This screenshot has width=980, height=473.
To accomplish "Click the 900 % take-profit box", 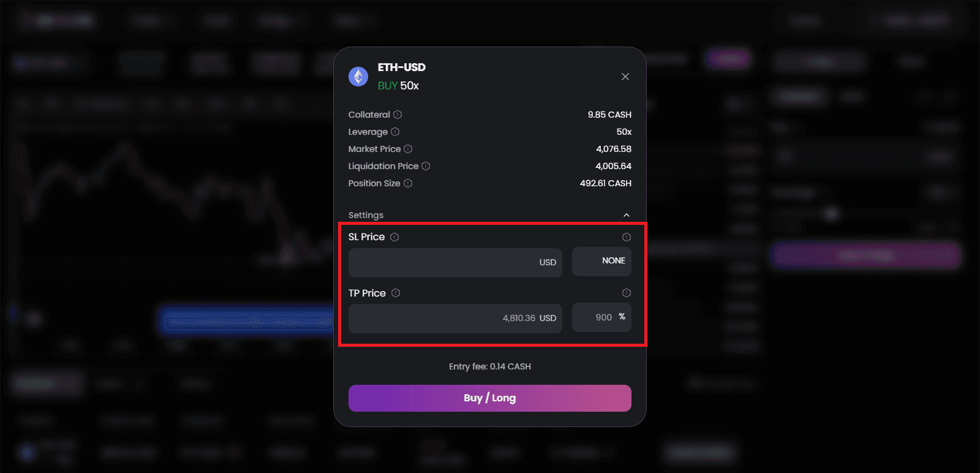I will 601,318.
